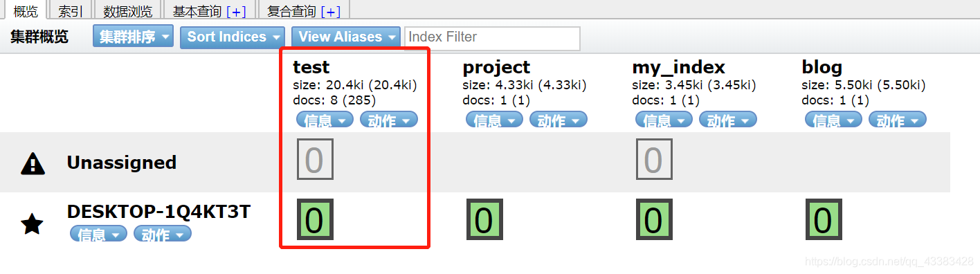The image size is (980, 274).
Task: Select the green shard 0 of project index
Action: [x=484, y=219]
